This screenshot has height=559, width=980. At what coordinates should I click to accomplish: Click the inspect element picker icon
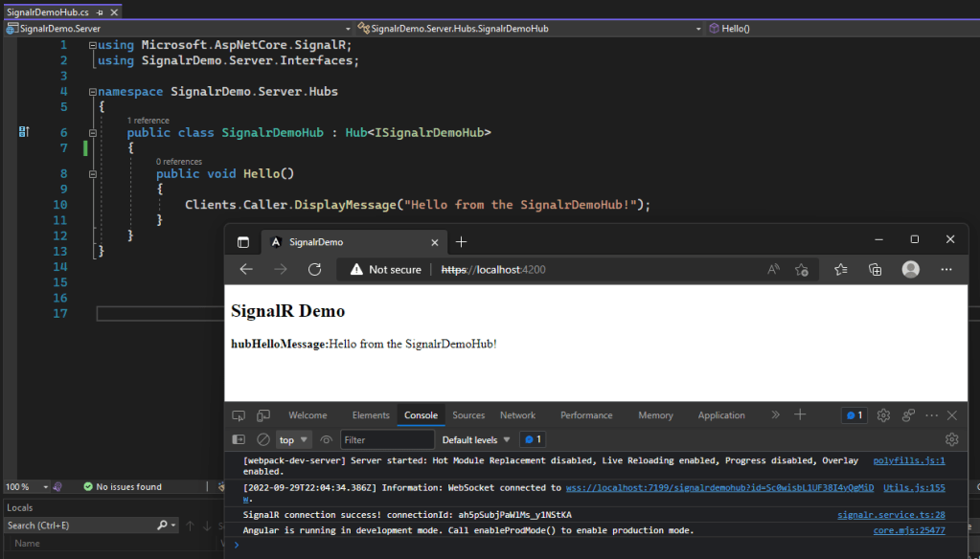239,415
